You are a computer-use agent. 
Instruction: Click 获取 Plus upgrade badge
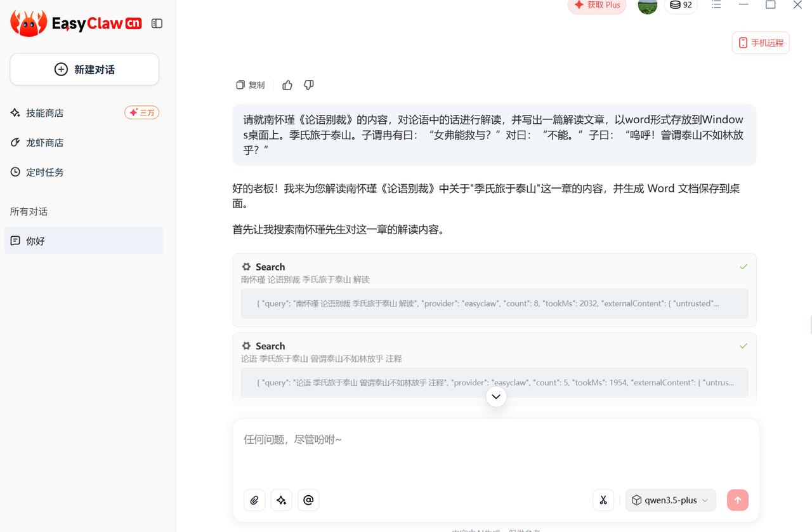(596, 4)
